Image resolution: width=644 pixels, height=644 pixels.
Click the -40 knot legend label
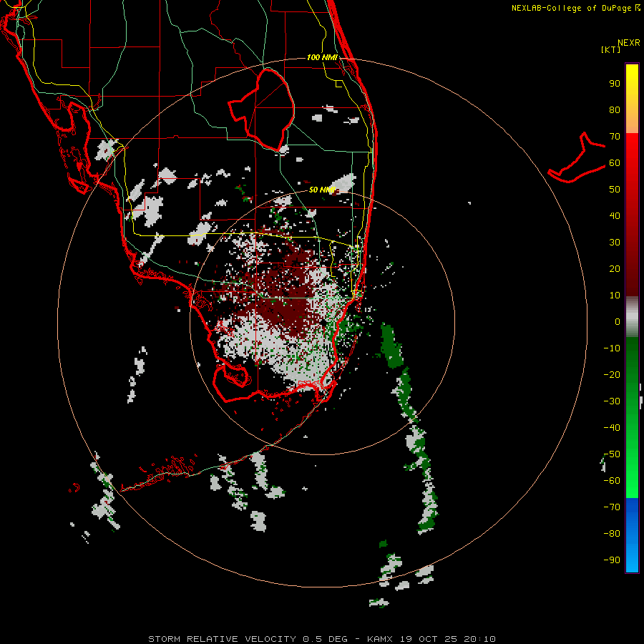(x=612, y=428)
